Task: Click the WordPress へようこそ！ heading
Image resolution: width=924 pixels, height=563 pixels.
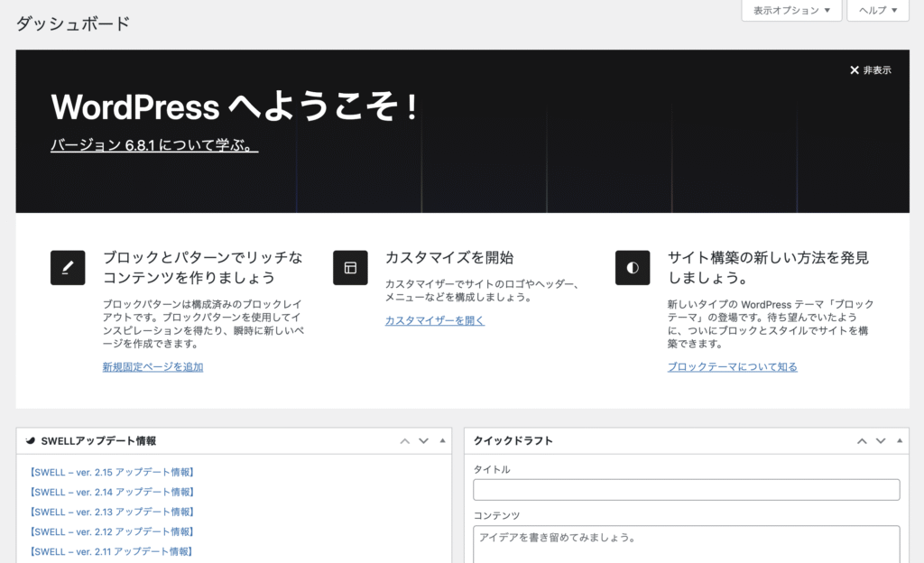Action: (x=235, y=107)
